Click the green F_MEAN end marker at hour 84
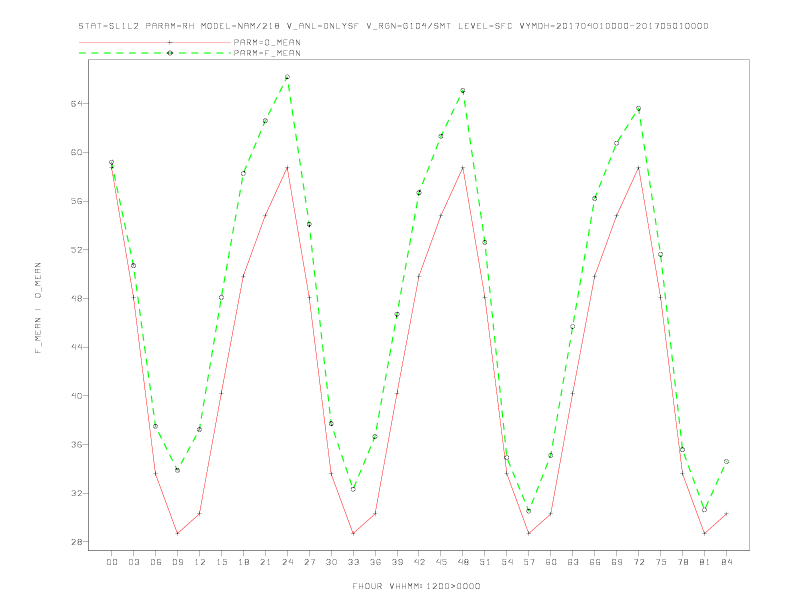The image size is (792, 612). pos(726,462)
